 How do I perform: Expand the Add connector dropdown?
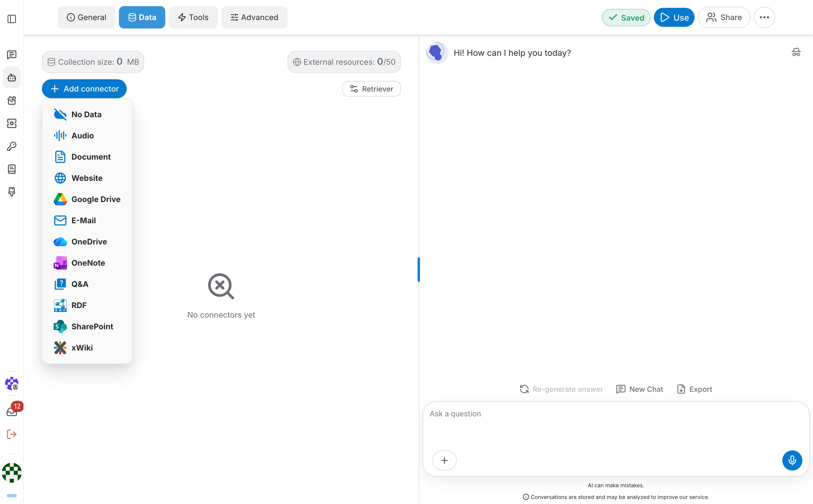(x=84, y=89)
